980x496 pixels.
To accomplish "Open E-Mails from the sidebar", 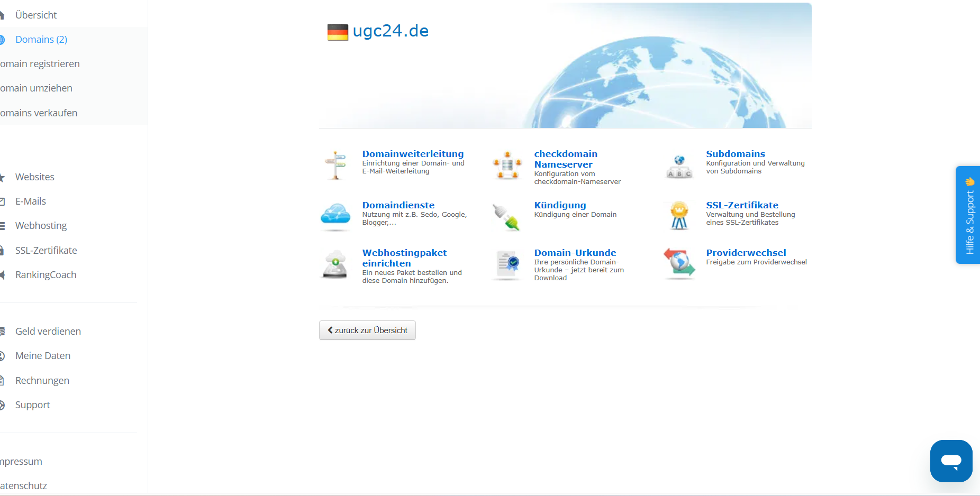I will tap(31, 201).
